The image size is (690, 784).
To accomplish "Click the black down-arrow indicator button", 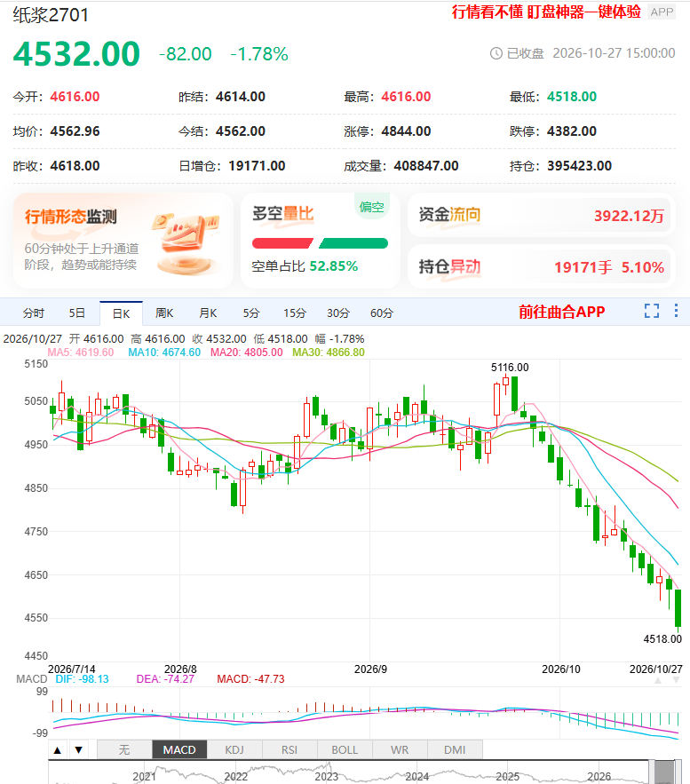I will coord(78,750).
